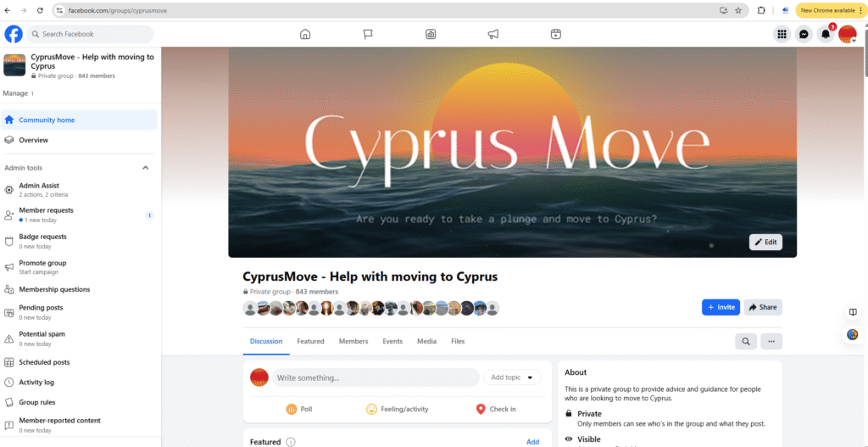
Task: Click the group search magnifier button
Action: point(746,342)
